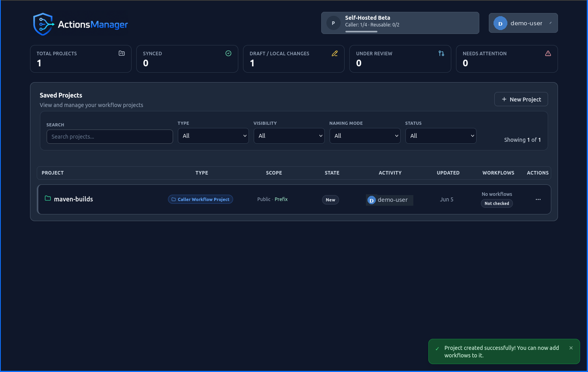Click the ActionsManager shield logo

tap(43, 24)
